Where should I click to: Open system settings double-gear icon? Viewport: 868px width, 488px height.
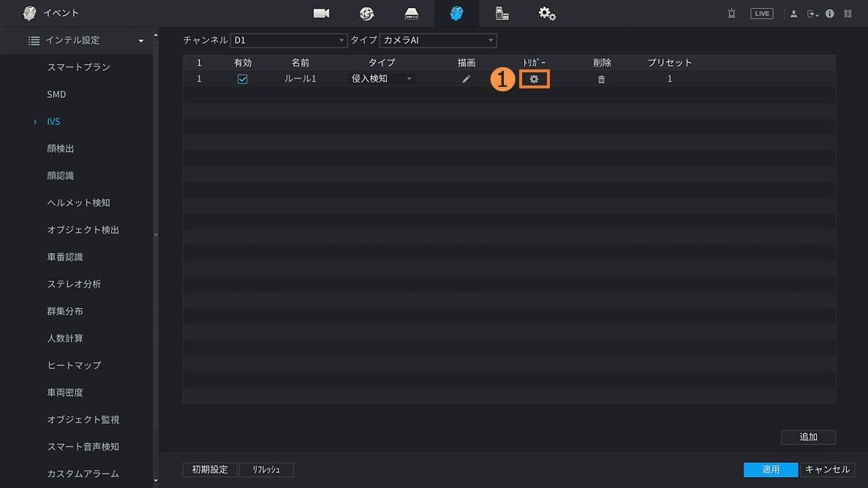tap(547, 13)
